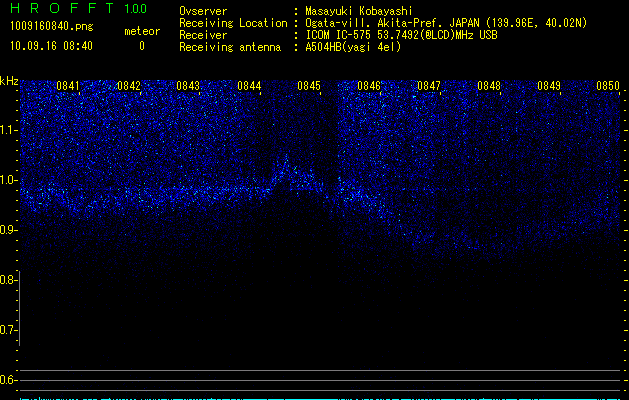
Task: Click the Receiving antenna label
Action: (x=230, y=47)
